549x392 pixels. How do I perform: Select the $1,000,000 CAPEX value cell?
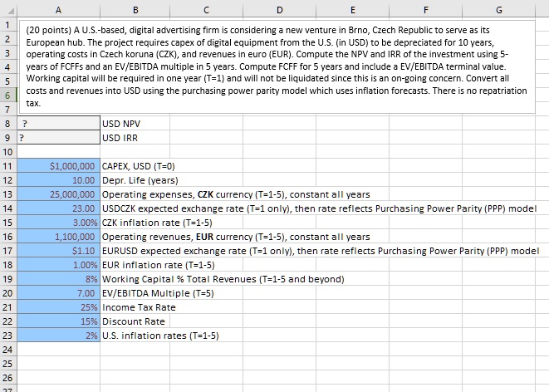[59, 166]
